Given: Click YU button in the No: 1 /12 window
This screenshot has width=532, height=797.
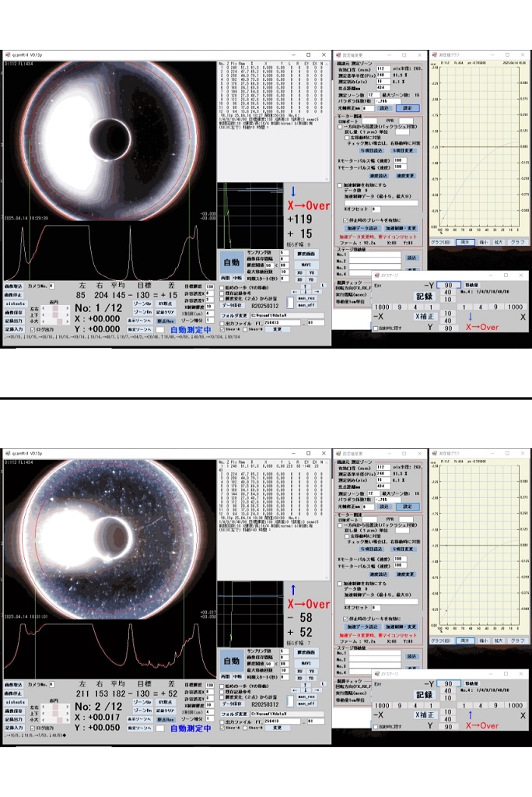Looking at the screenshot, I should [311, 273].
